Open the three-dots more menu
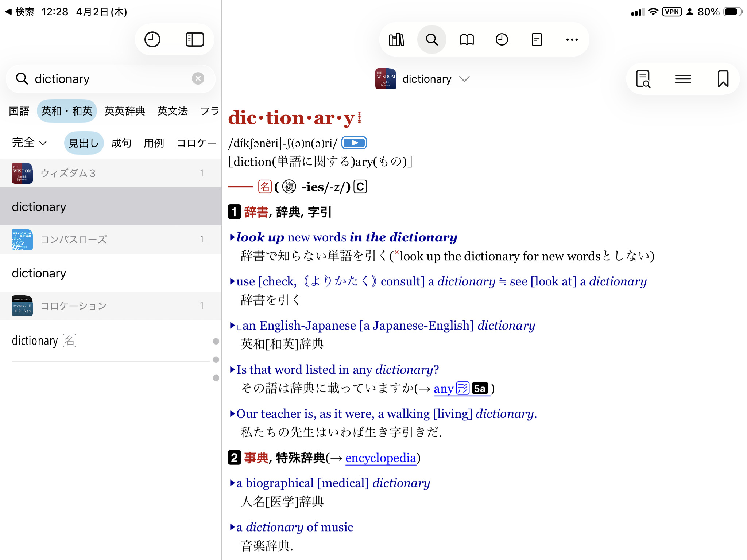The height and width of the screenshot is (560, 747). click(x=572, y=39)
